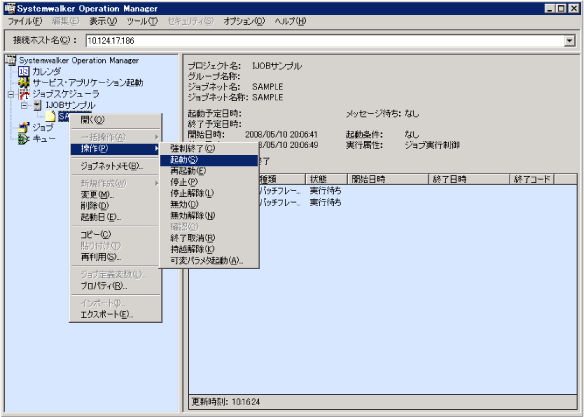Select the ジョブ tree item label

(43, 128)
